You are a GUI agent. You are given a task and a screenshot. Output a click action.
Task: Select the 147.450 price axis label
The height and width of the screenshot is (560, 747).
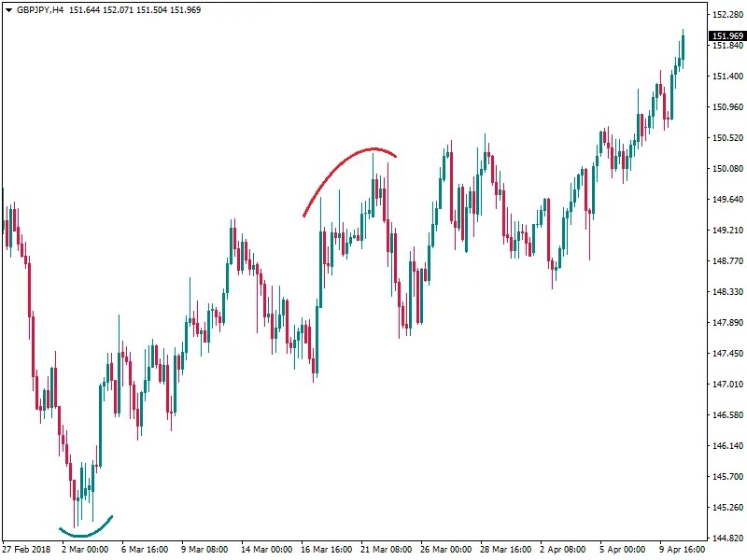click(x=727, y=354)
